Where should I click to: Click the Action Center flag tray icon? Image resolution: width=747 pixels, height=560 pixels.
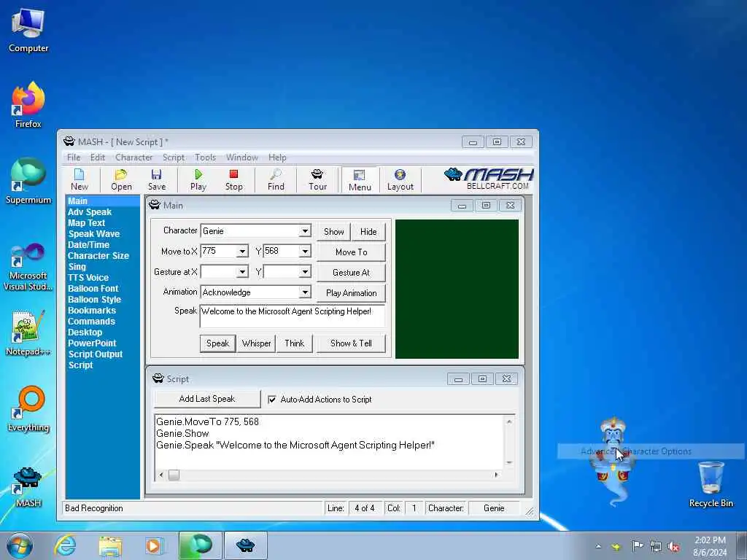coord(638,546)
